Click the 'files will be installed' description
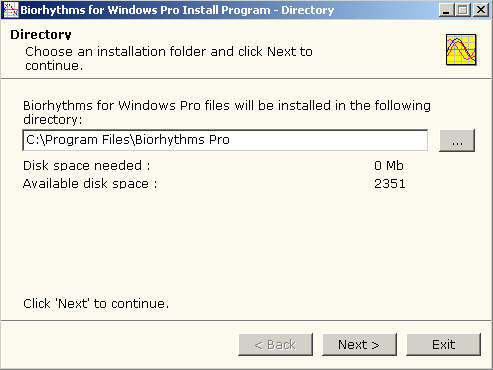This screenshot has width=493, height=370. [227, 112]
